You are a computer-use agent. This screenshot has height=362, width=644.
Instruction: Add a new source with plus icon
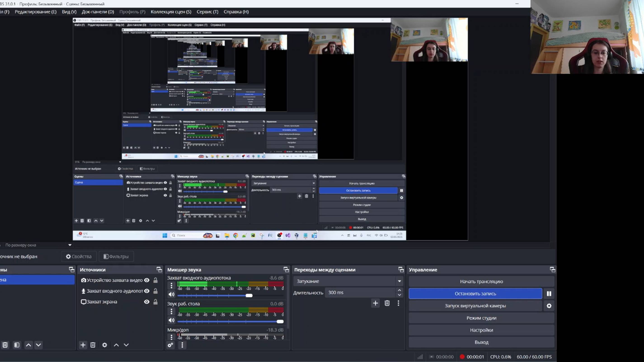tap(83, 345)
